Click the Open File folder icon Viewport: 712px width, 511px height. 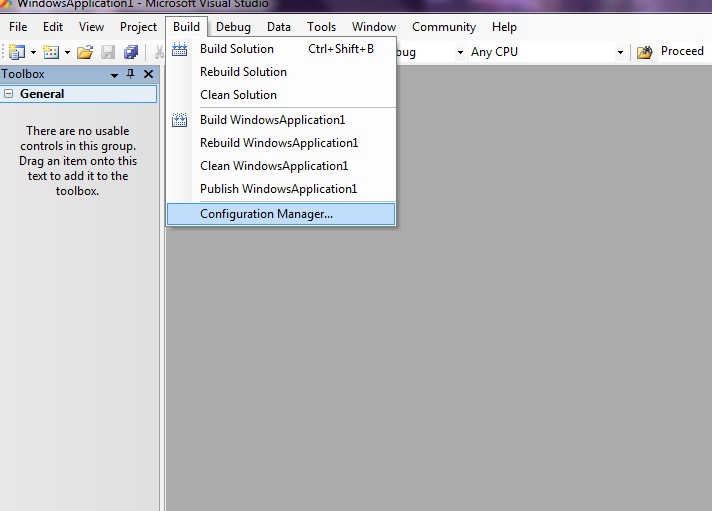[84, 52]
